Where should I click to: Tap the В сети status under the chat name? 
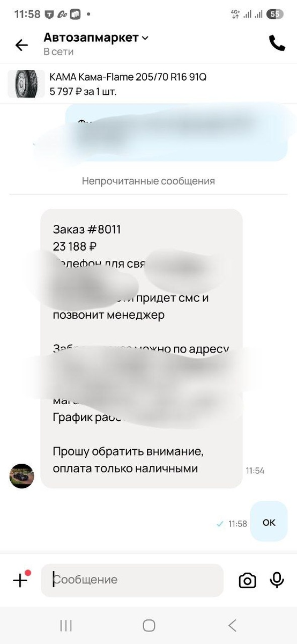[x=58, y=52]
